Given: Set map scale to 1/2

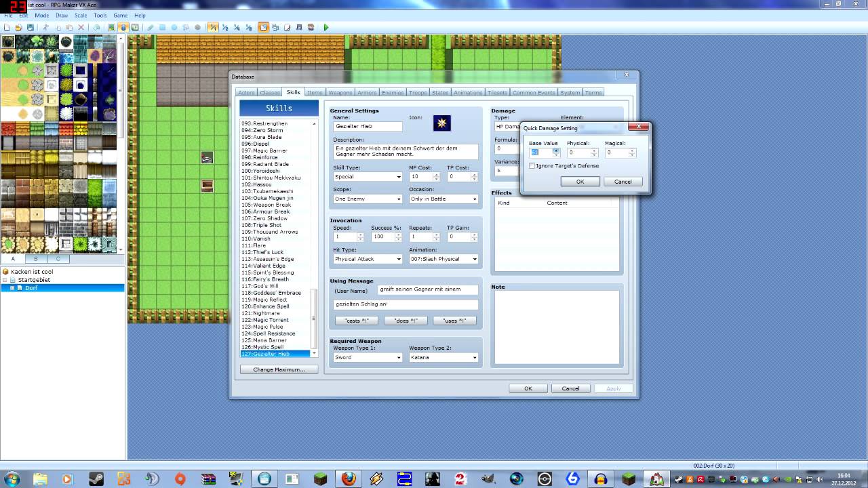Looking at the screenshot, I should tap(225, 27).
